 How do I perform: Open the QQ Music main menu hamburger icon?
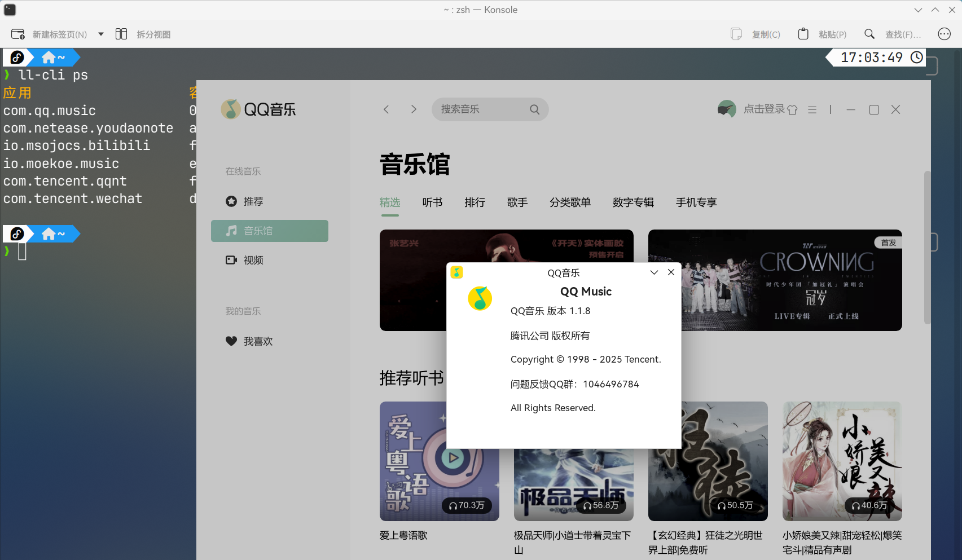812,110
